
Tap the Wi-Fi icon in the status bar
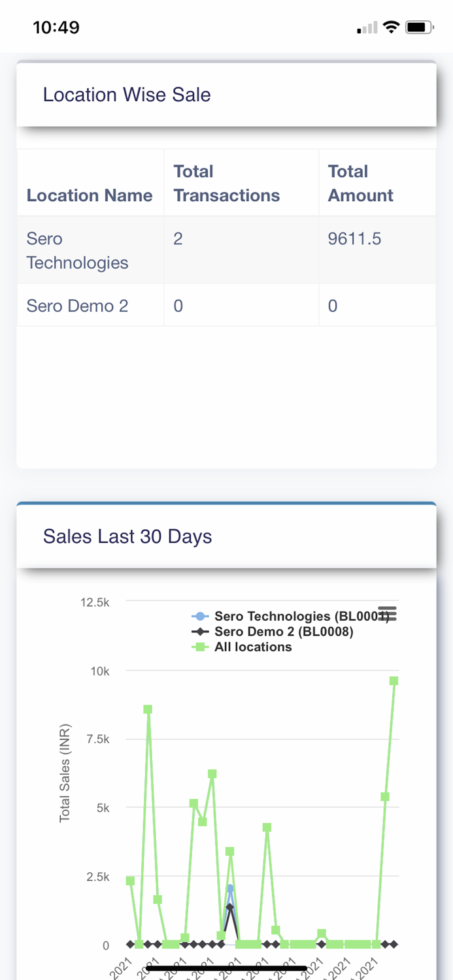pos(391,27)
